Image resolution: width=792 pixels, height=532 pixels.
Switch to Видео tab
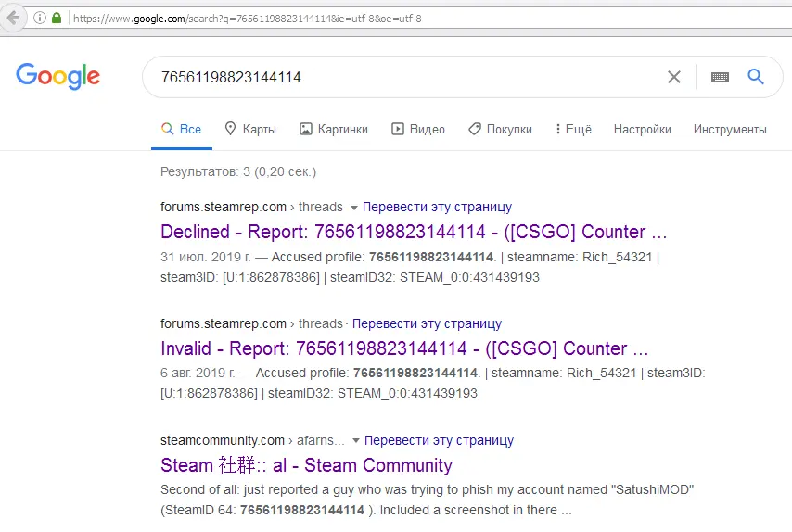(418, 129)
